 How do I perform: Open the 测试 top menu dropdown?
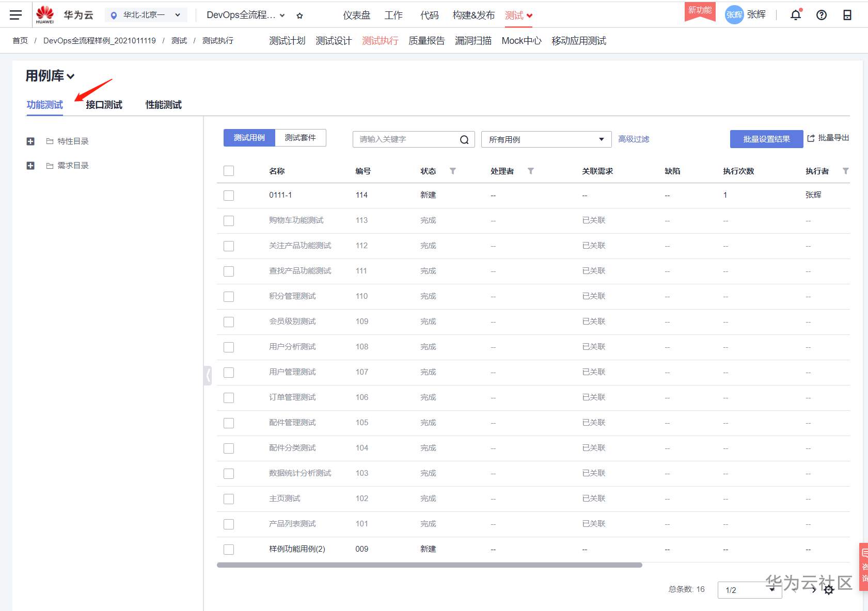click(518, 15)
